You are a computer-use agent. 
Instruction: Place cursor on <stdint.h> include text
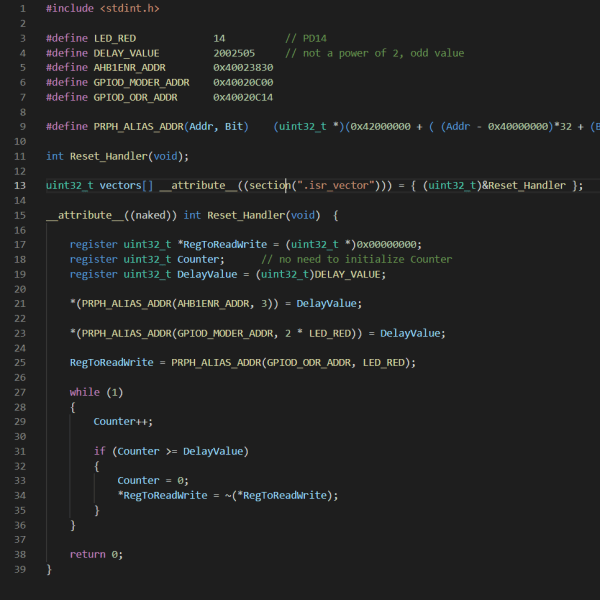[130, 8]
